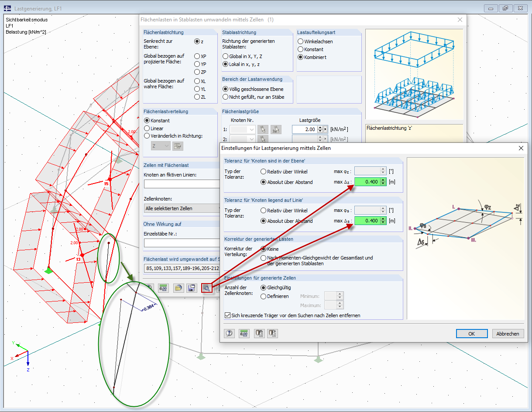Choose Winkelachsen load distribution type

click(300, 42)
